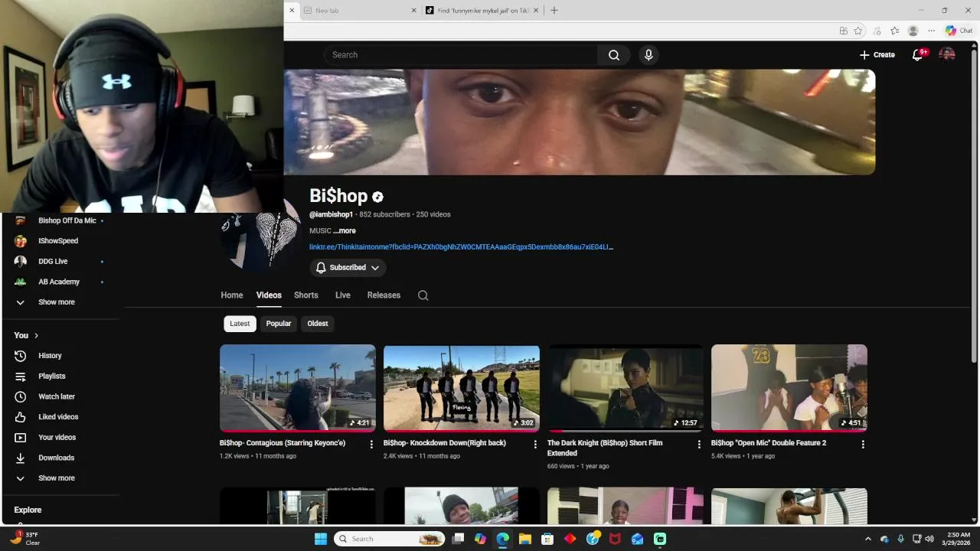Open the YouTube notifications bell
The width and height of the screenshot is (980, 551).
[918, 54]
